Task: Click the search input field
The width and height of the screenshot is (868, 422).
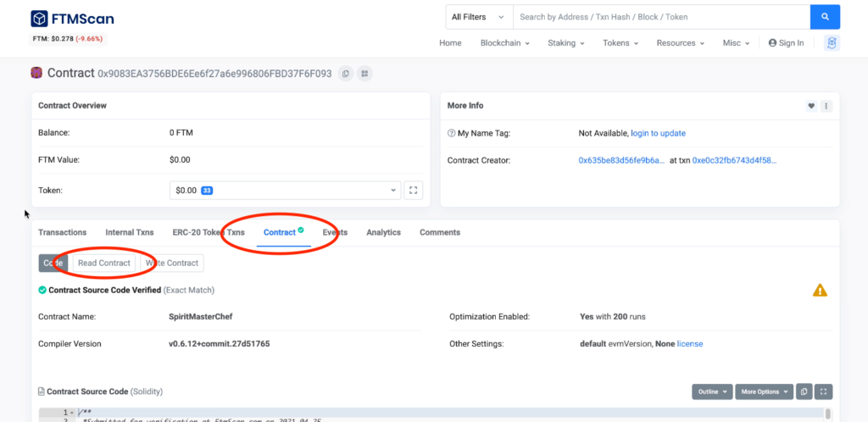Action: 661,17
